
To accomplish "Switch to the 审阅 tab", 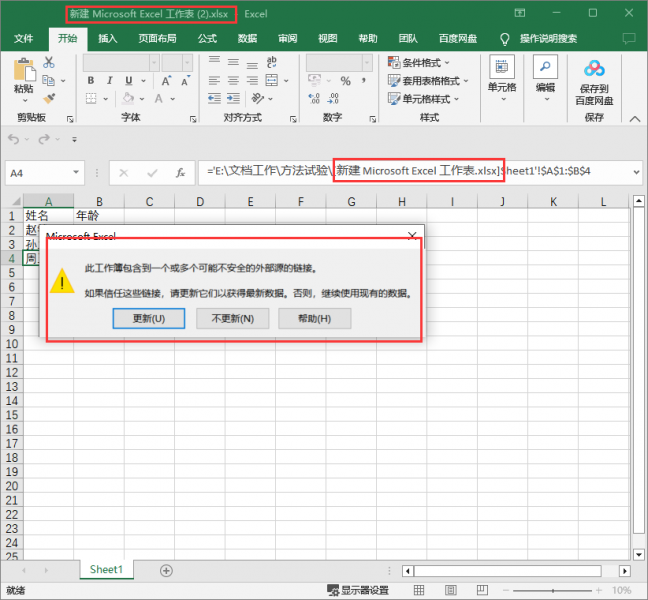I will pos(287,39).
